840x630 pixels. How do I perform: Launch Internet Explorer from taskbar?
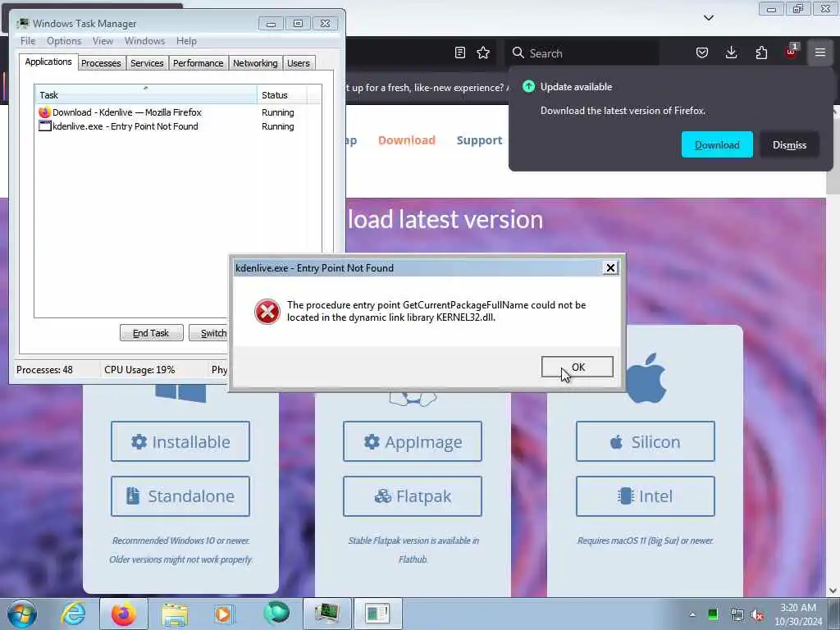73,614
